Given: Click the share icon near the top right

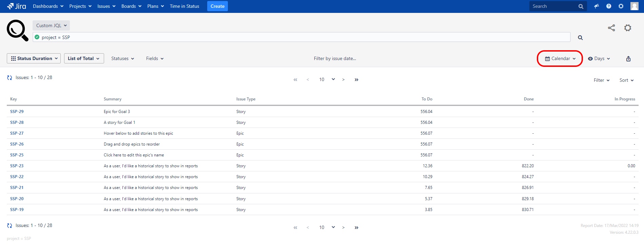Looking at the screenshot, I should click(x=611, y=28).
